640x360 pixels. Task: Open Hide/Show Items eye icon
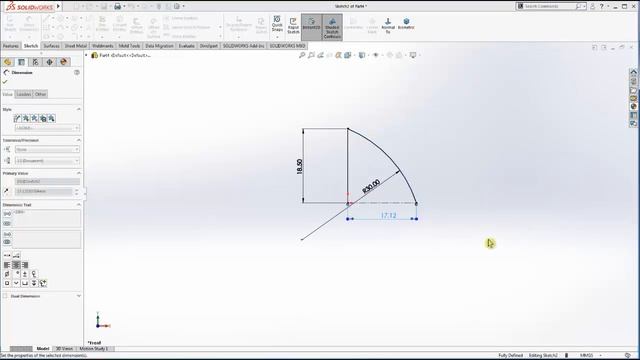click(376, 55)
